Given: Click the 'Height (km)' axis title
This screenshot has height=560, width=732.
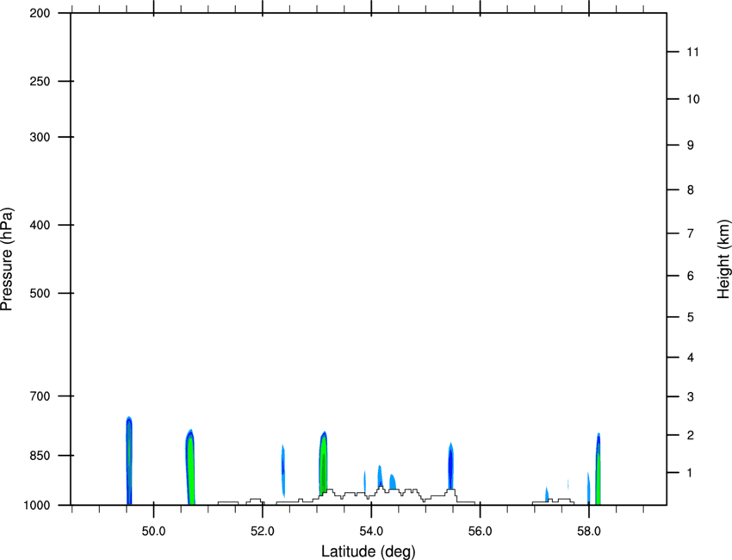Looking at the screenshot, I should pos(723,258).
